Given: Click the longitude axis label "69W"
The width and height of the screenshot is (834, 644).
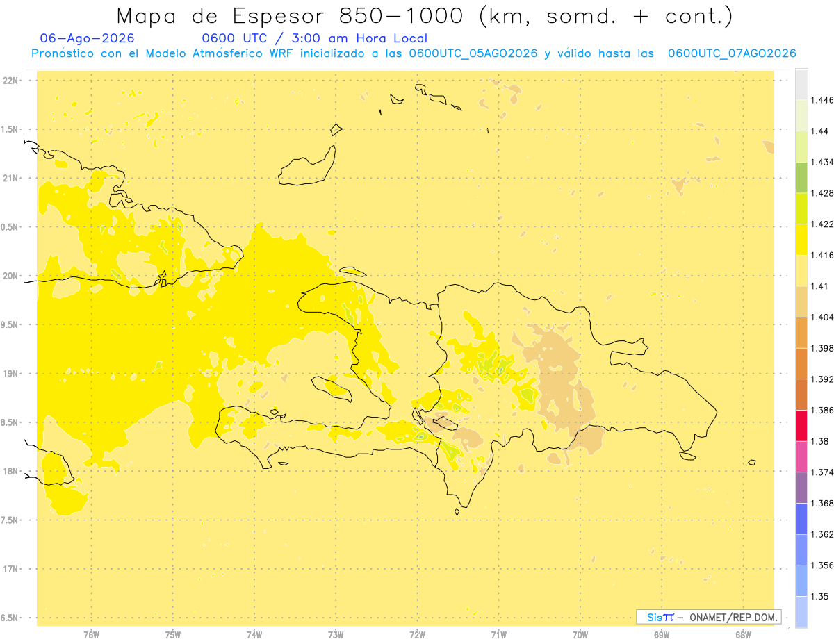Looking at the screenshot, I should tap(662, 635).
